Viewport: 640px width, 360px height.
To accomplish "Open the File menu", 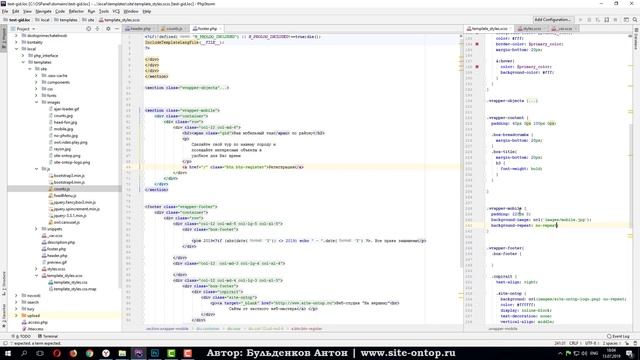I will pos(5,11).
